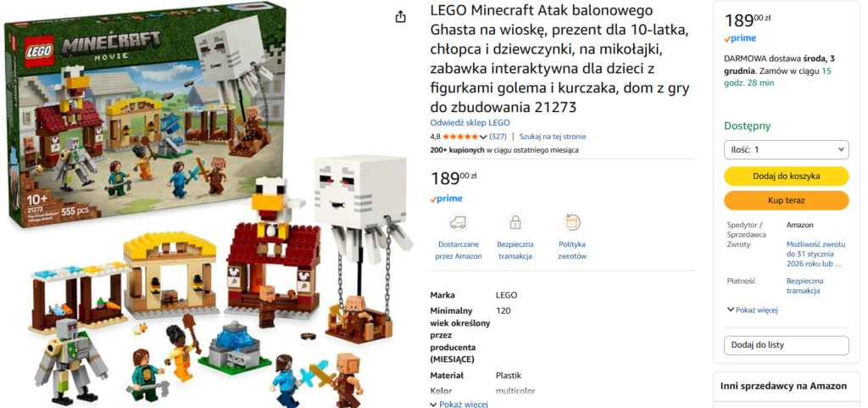Open the Możliwość zwrotu return policy link
Screen dimensions: 868x408
pyautogui.click(x=816, y=254)
